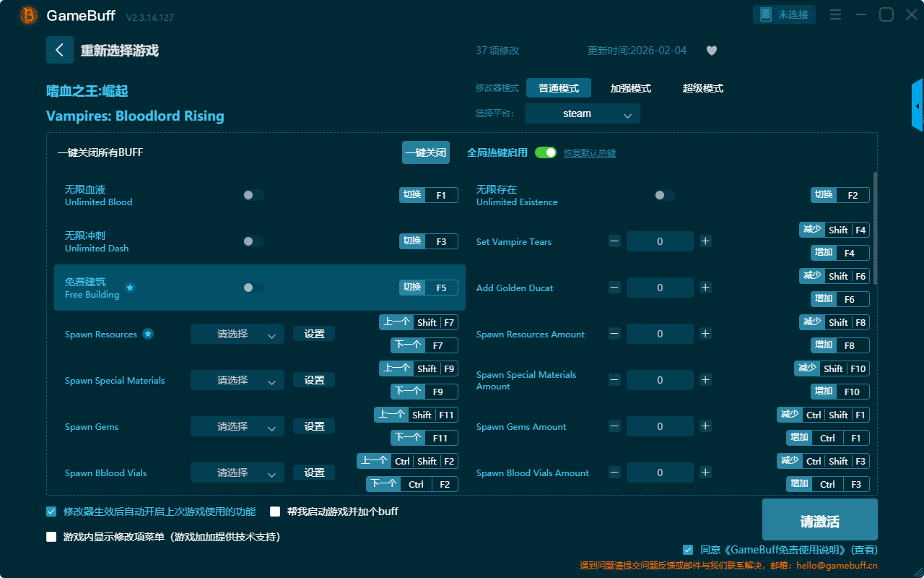
Task: Open the hamburger menu in title bar
Action: (x=835, y=15)
